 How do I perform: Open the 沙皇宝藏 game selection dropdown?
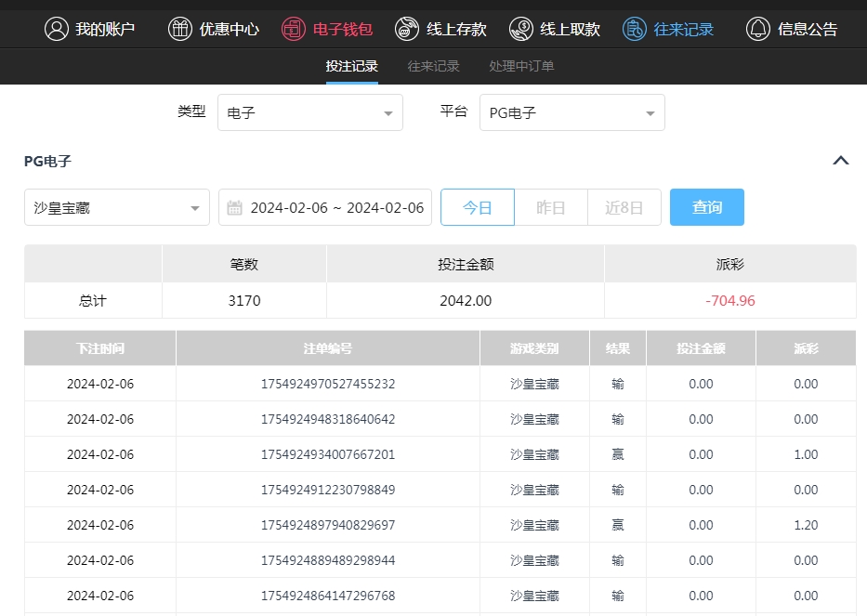coord(117,208)
